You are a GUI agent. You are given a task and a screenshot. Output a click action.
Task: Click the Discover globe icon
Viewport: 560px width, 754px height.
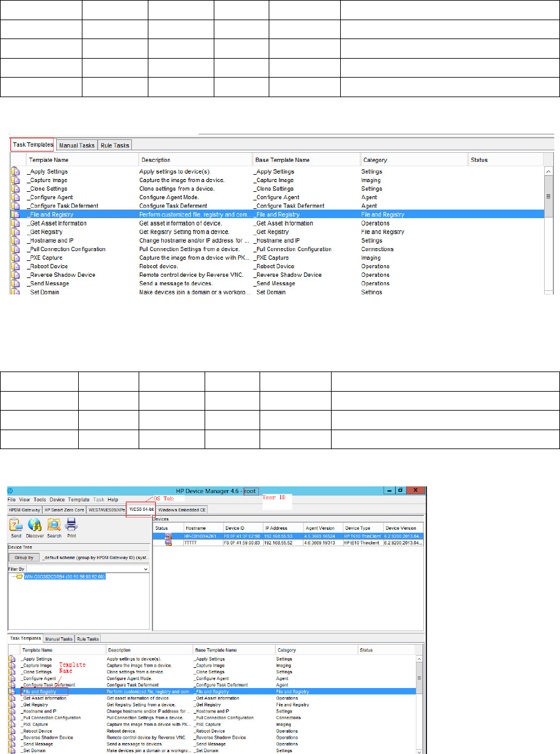coord(35,525)
